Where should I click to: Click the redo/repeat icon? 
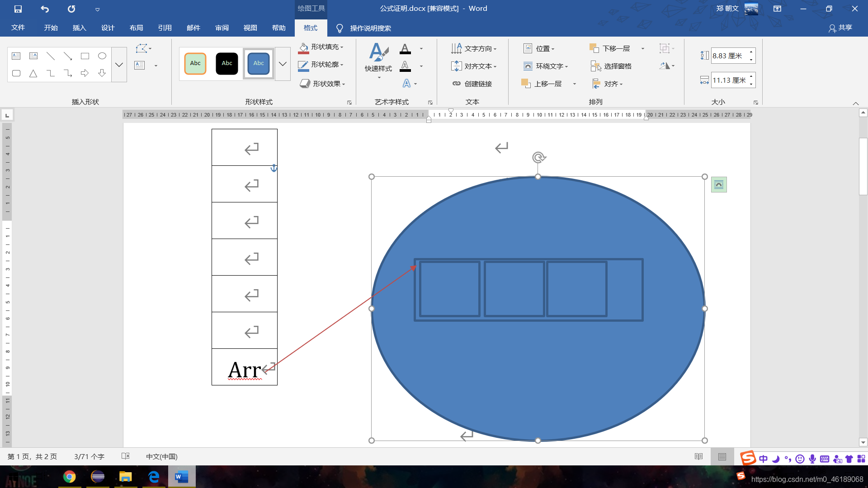(71, 9)
